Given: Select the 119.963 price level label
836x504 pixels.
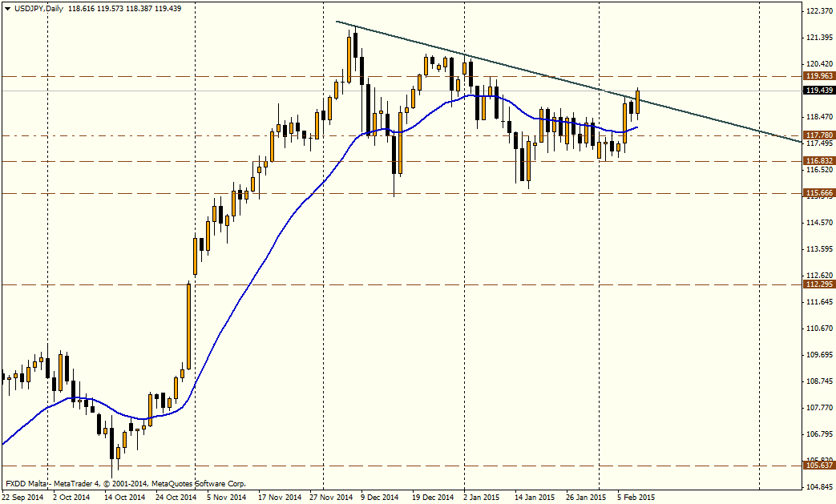Looking at the screenshot, I should click(818, 76).
